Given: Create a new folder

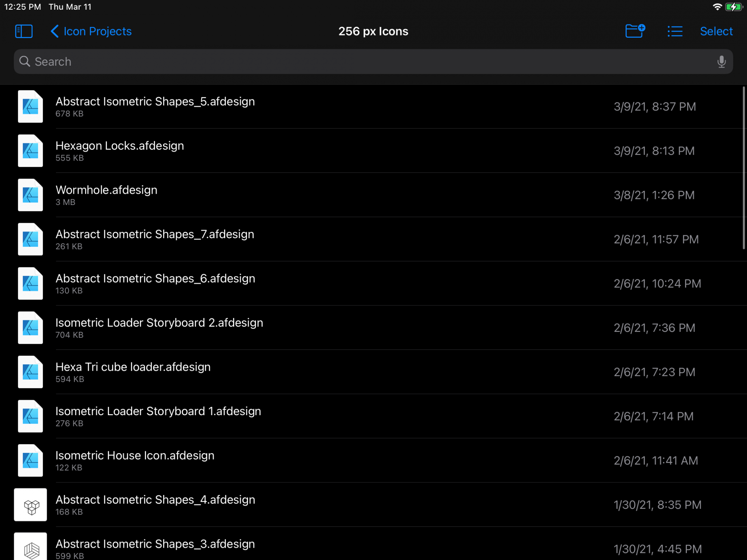Looking at the screenshot, I should coord(635,31).
